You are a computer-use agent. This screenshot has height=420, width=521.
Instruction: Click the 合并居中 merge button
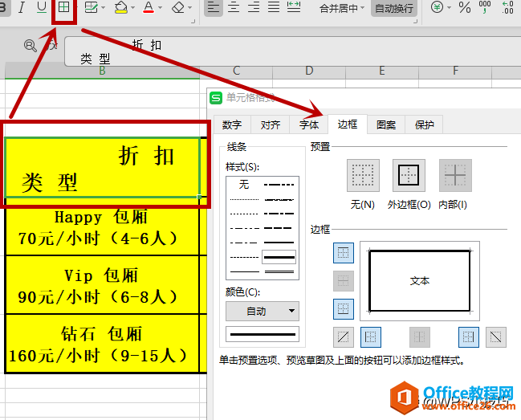point(339,8)
